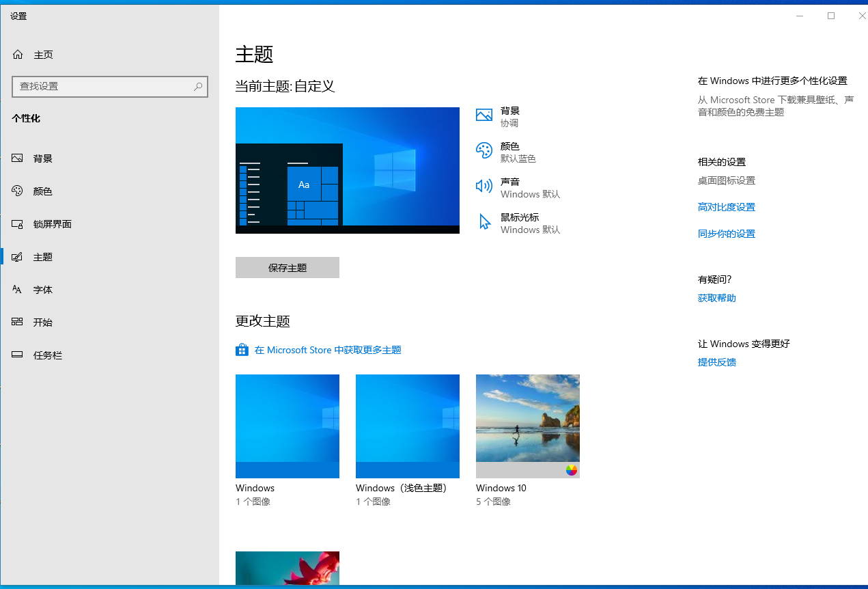
Task: Focus the Find a setting (查找设置) field
Action: (x=102, y=87)
